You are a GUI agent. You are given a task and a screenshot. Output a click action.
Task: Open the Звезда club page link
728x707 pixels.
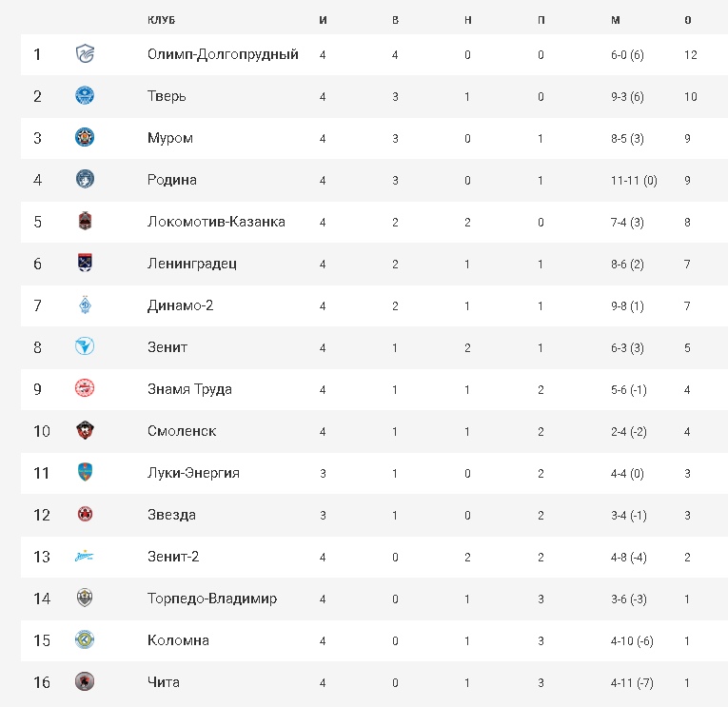(171, 515)
